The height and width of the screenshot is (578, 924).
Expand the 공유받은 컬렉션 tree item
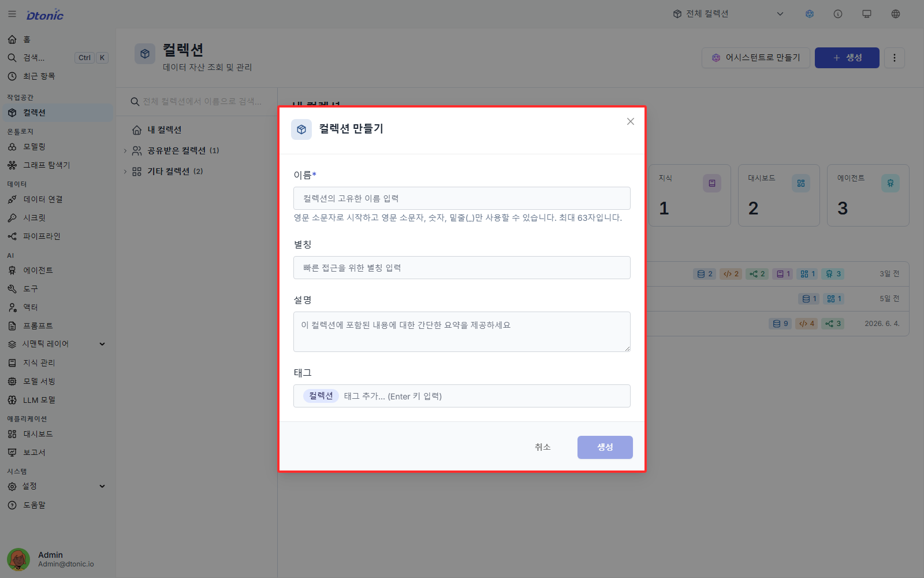click(x=125, y=151)
